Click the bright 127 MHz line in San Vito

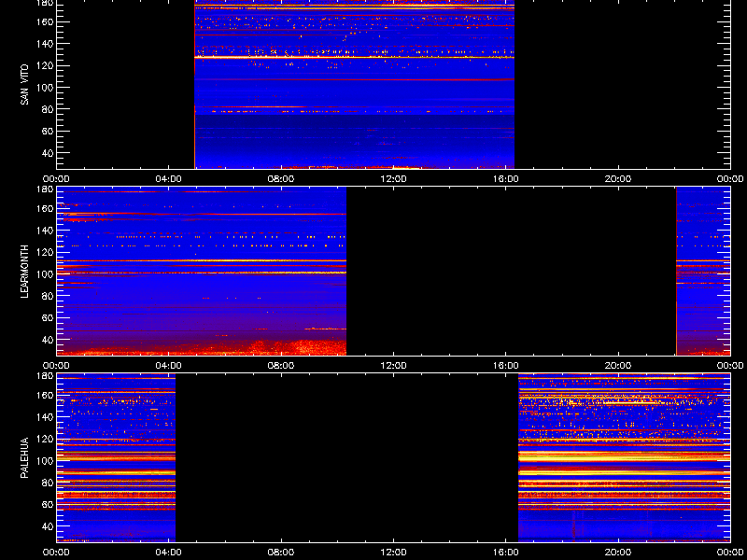355,58
